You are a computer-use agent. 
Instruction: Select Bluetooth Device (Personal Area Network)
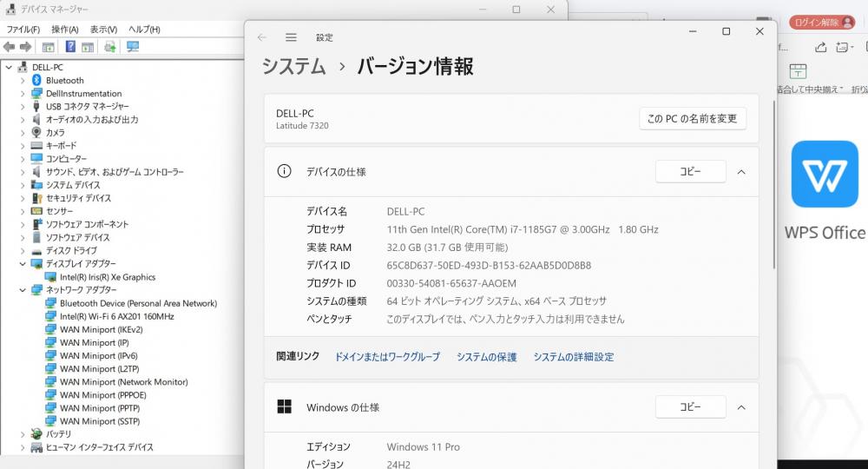[x=138, y=303]
